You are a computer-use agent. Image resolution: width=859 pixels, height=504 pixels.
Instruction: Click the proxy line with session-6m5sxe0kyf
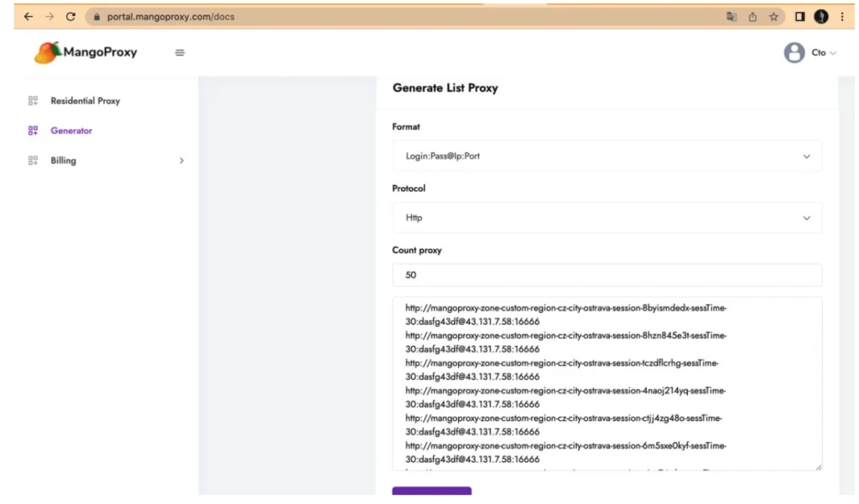point(566,453)
